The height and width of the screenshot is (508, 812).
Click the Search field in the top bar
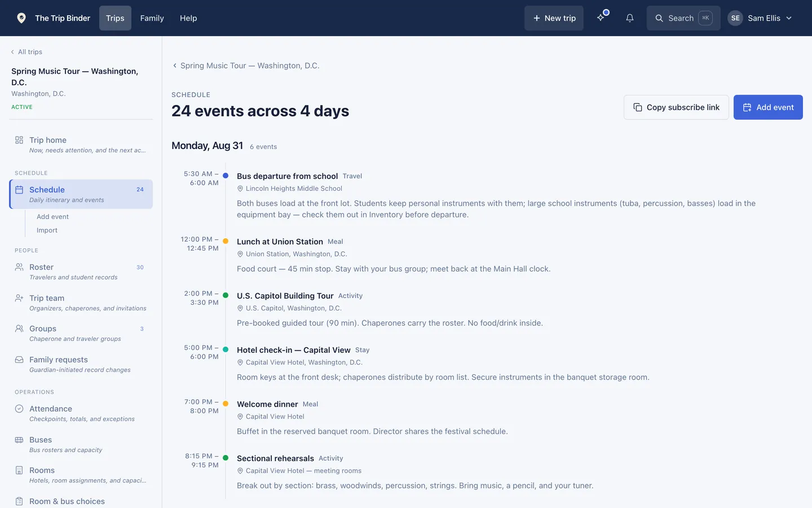click(683, 18)
